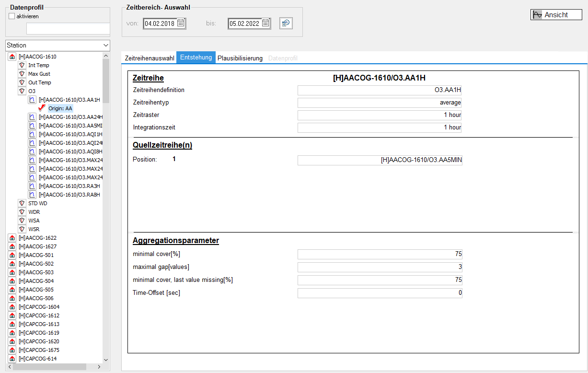Click the time series icon for O3.AA24H

pos(32,117)
